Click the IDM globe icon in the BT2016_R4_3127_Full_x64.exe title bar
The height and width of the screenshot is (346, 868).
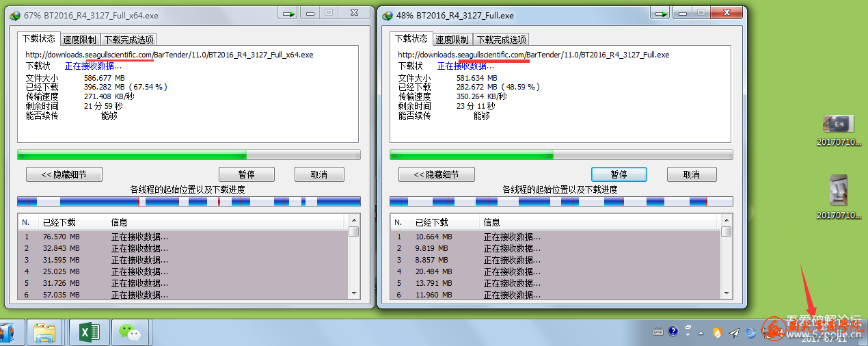click(14, 15)
